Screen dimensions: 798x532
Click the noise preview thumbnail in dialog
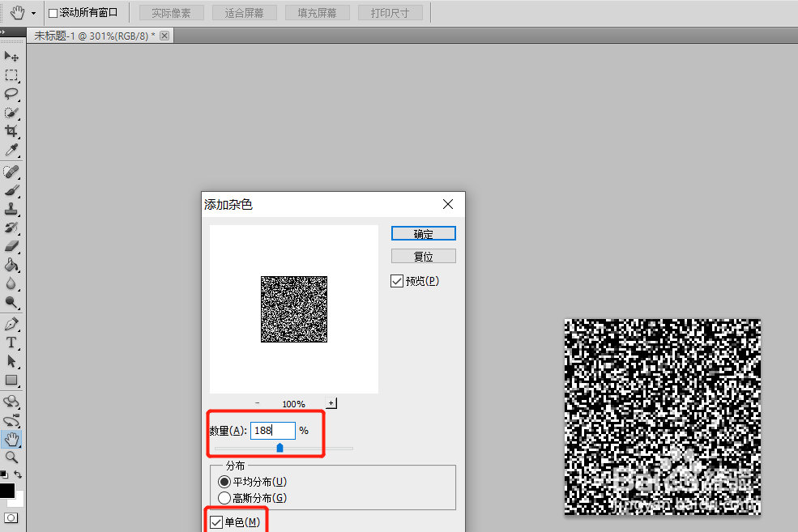point(294,309)
